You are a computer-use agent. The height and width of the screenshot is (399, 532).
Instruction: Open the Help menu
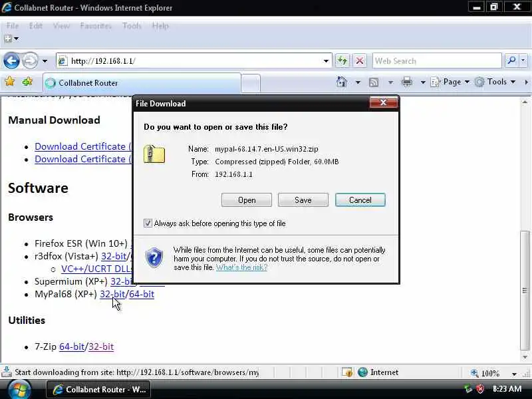[x=160, y=26]
